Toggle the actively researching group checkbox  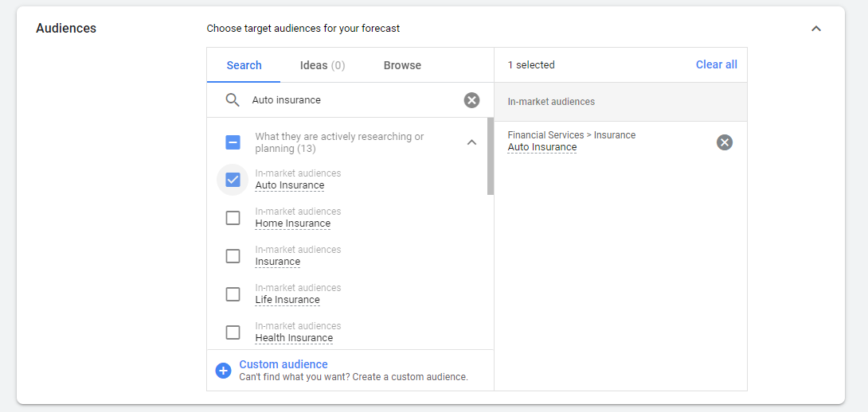click(233, 142)
